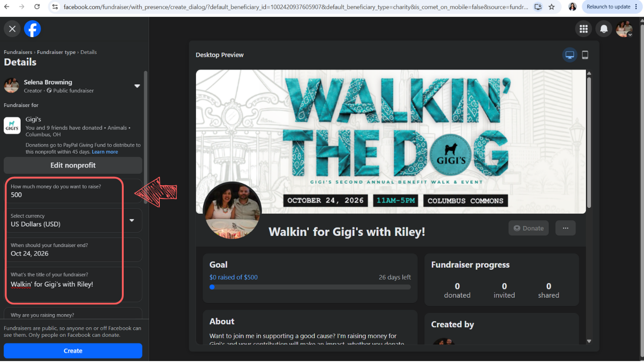Click the Donate button in preview
This screenshot has width=644, height=362.
(x=529, y=228)
